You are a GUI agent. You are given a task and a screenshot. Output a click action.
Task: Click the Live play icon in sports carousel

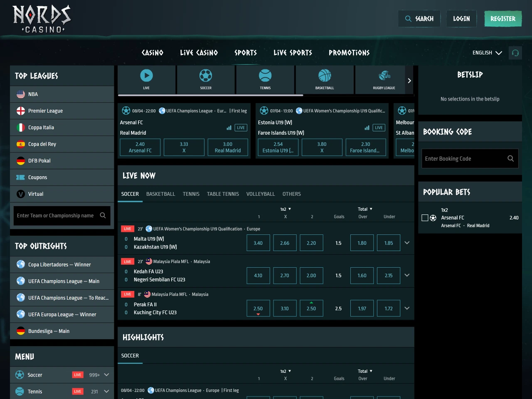[x=146, y=76]
